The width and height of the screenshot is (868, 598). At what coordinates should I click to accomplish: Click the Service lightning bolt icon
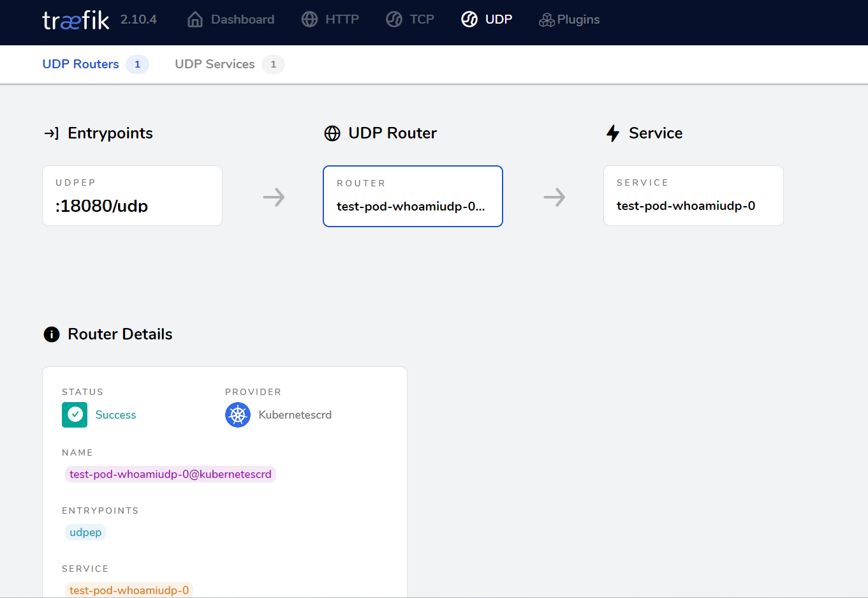click(613, 133)
